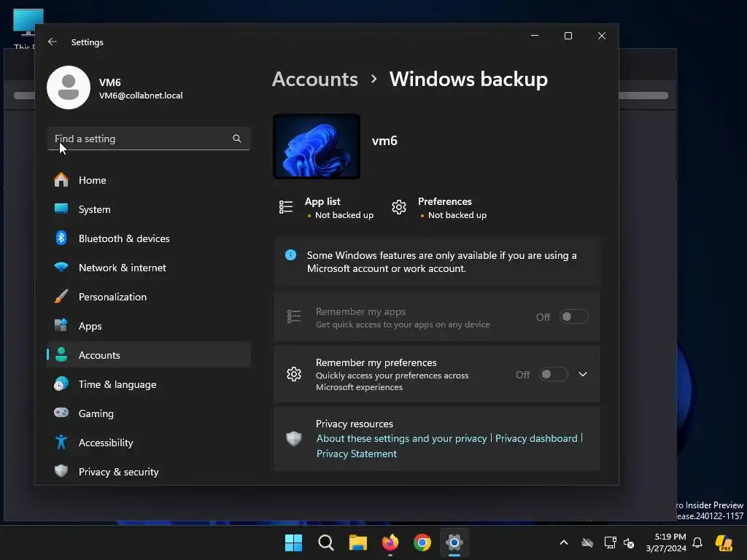Go back to Accounts breadcrumb
The image size is (747, 560).
(315, 79)
